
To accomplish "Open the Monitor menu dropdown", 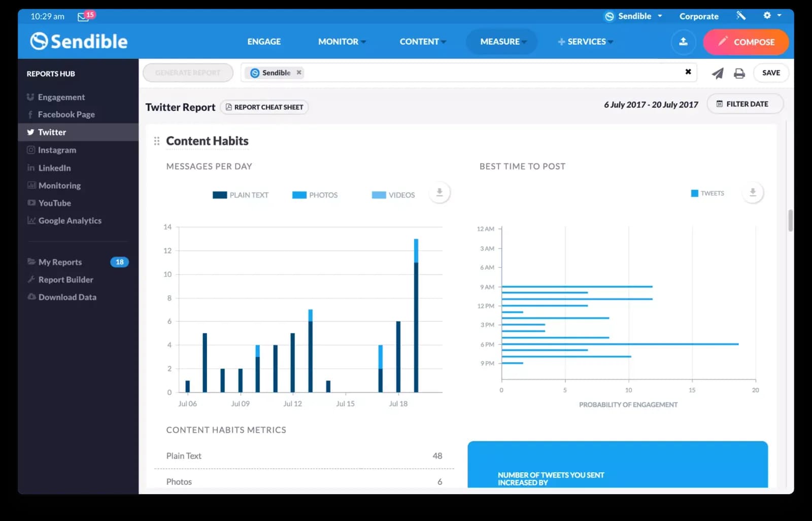I will [x=342, y=42].
